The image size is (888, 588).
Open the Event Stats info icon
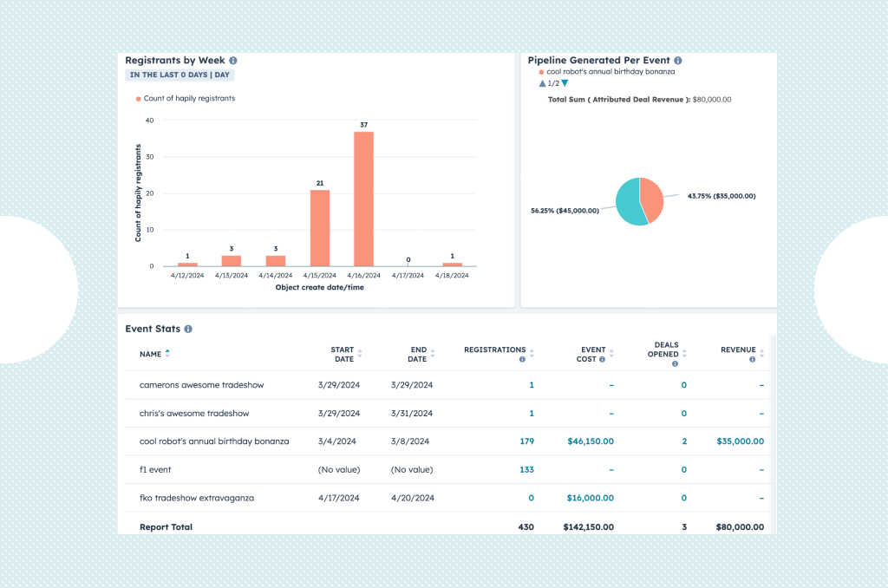[187, 330]
